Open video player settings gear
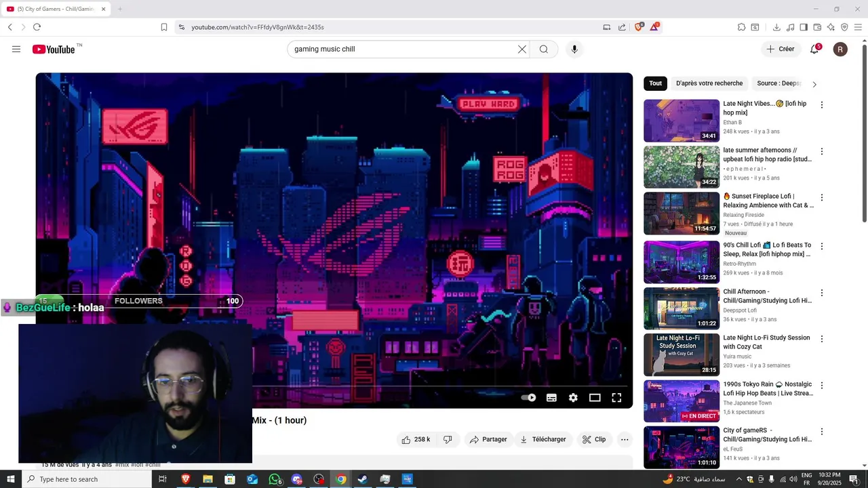 573,398
